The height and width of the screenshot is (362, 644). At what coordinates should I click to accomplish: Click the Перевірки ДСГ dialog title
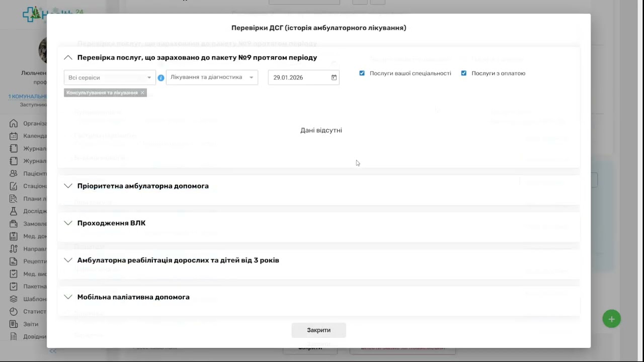click(x=318, y=28)
